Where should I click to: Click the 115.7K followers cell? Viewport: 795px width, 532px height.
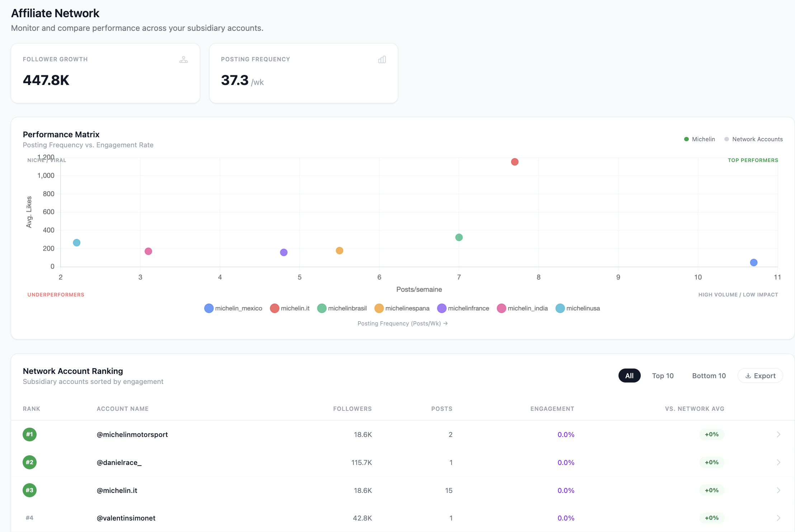[x=362, y=462]
